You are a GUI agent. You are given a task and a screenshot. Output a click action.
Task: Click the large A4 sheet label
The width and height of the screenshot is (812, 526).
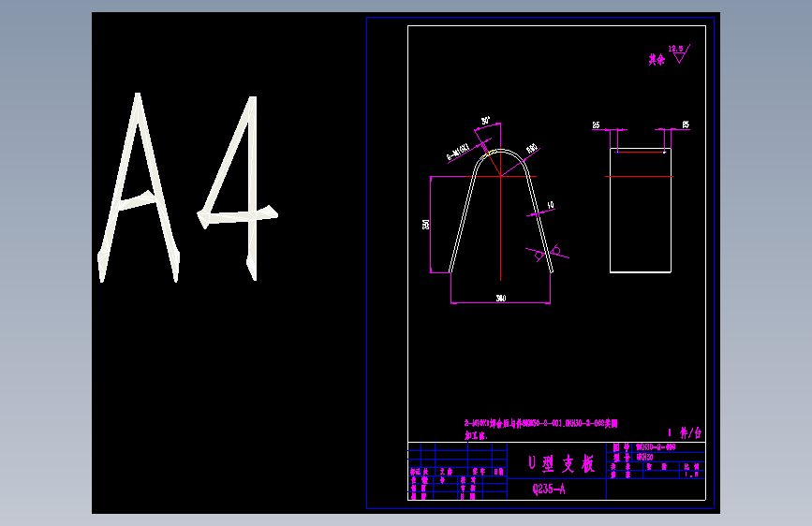[x=187, y=187]
